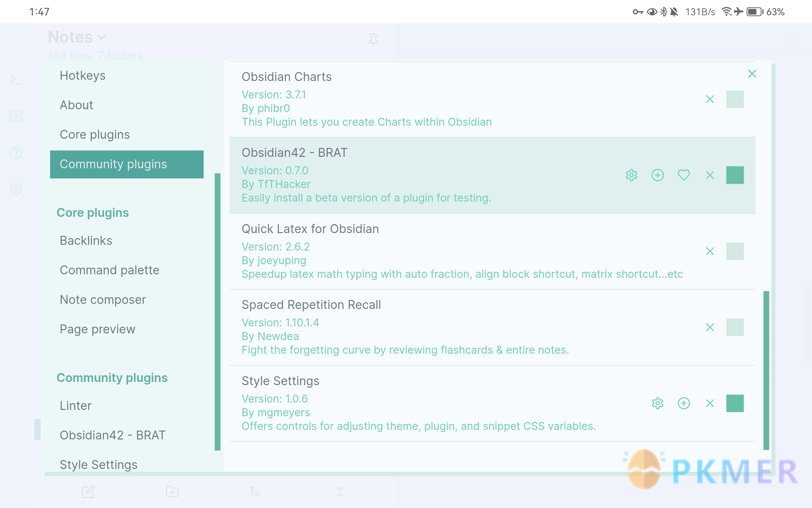Viewport: 812px width, 508px height.
Task: Click the BRAT hotkeys plus-circle icon
Action: click(x=657, y=175)
